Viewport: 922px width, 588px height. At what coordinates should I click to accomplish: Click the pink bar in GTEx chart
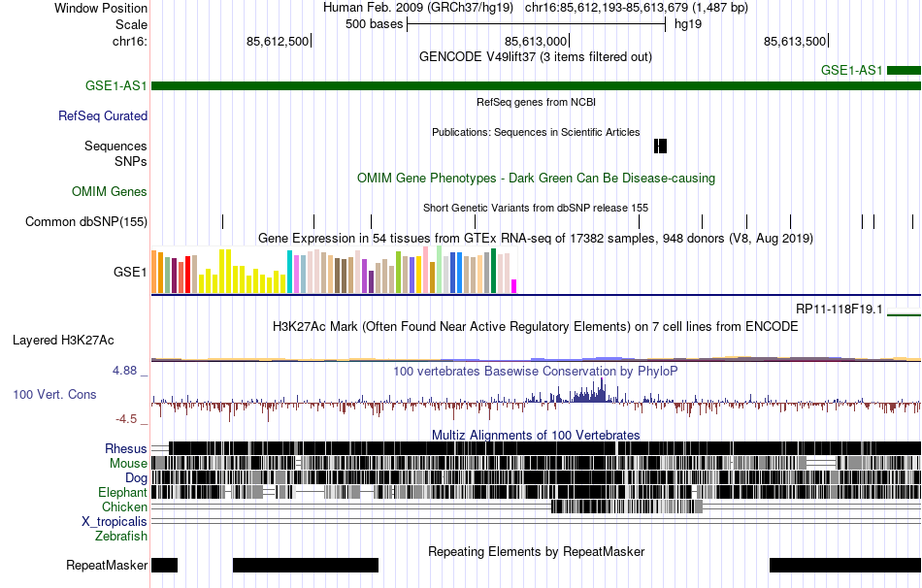point(426,270)
